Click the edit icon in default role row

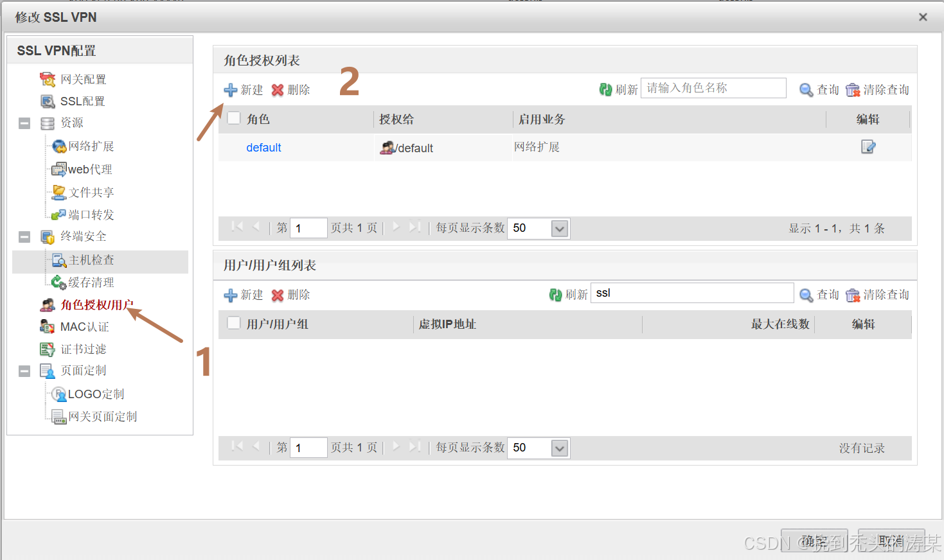[x=868, y=147]
